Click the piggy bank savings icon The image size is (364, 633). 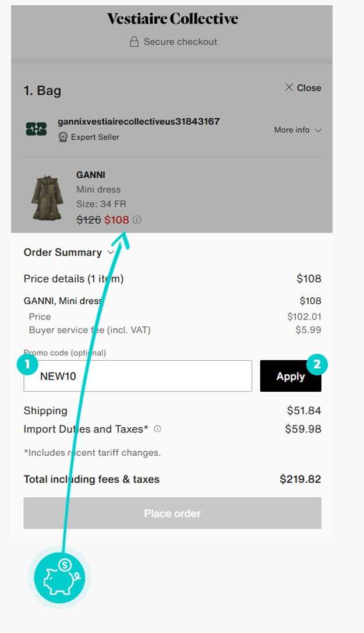[60, 578]
